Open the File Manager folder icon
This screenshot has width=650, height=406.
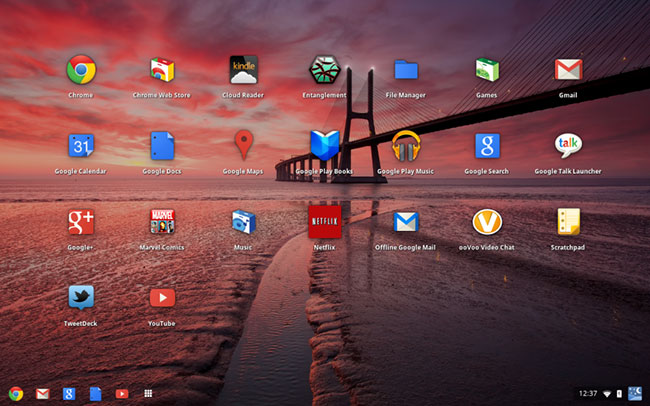click(406, 69)
